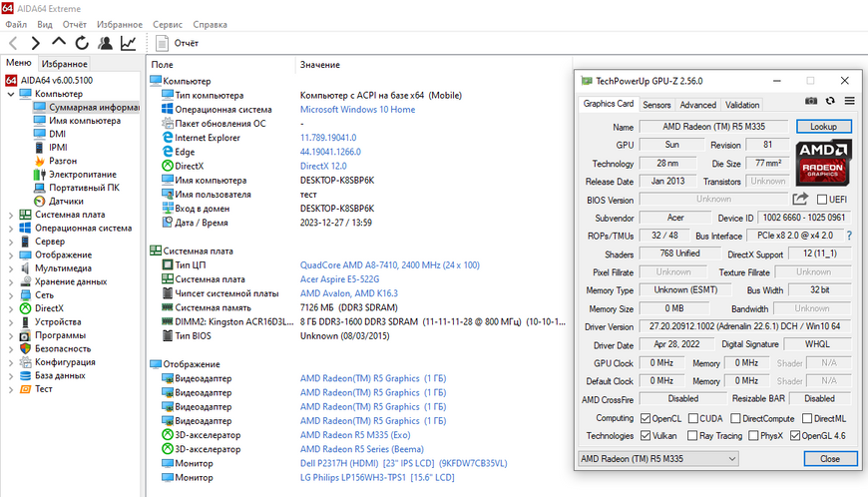Select Датчики in the tree

pyautogui.click(x=59, y=201)
